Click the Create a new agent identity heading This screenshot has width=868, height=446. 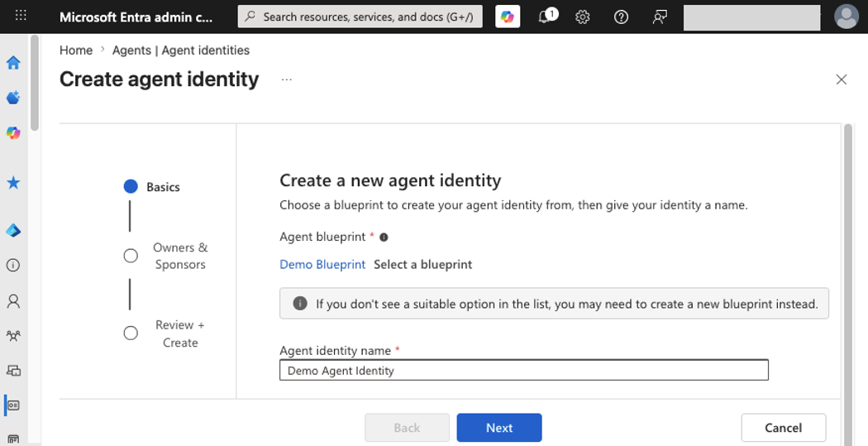click(x=390, y=180)
